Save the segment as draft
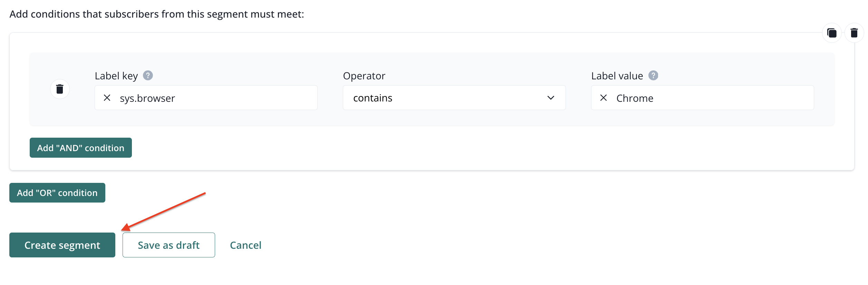 coord(168,245)
